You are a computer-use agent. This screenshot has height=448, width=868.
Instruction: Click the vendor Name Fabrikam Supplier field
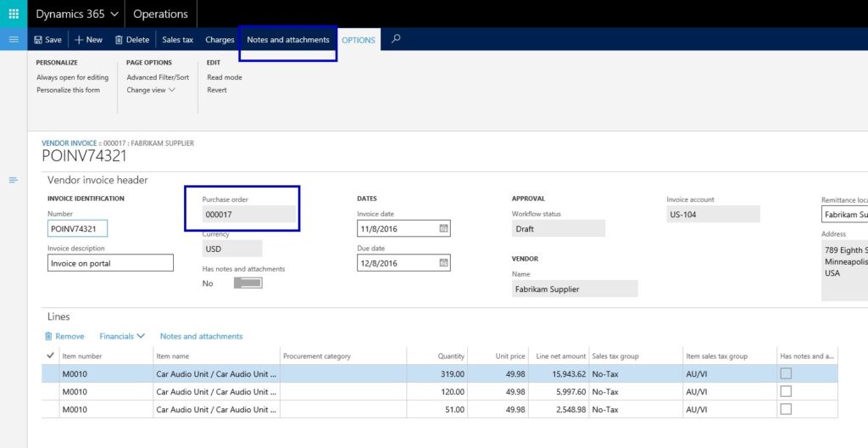[x=575, y=288]
